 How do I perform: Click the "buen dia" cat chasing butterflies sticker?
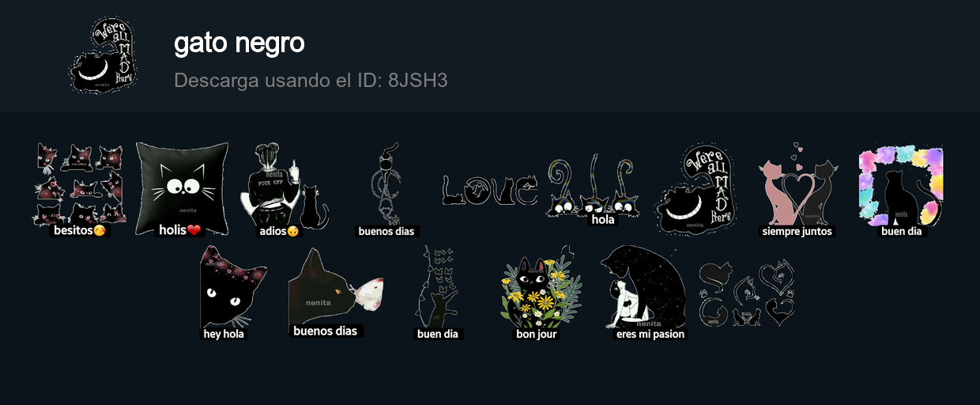(439, 293)
